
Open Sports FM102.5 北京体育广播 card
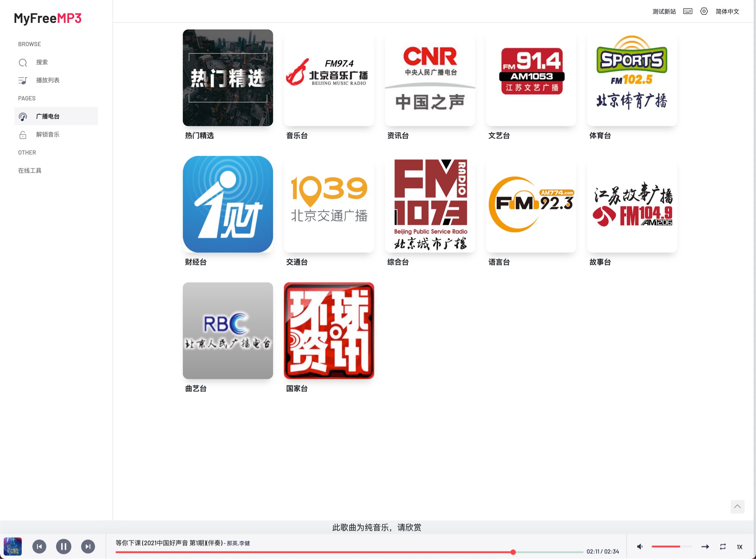click(x=632, y=78)
